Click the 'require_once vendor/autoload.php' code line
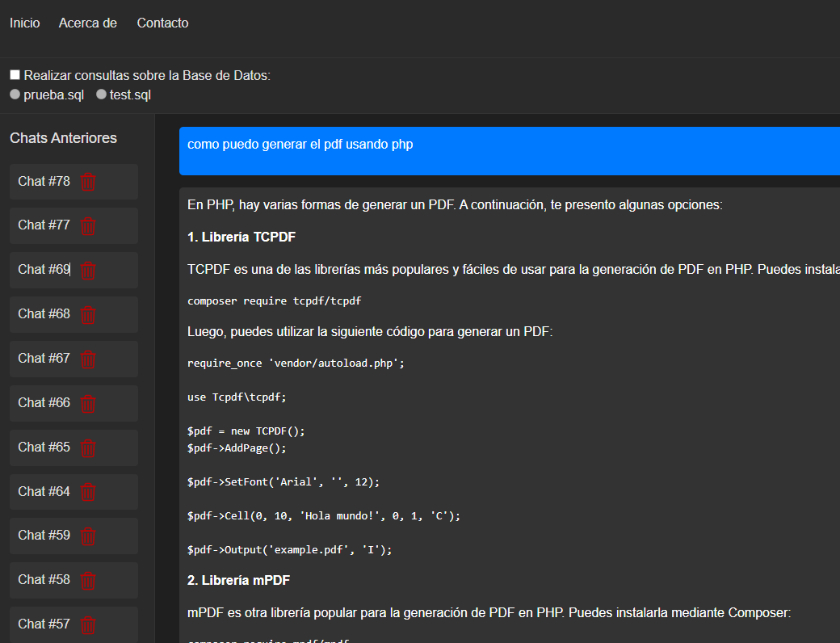The height and width of the screenshot is (643, 840). (x=296, y=364)
